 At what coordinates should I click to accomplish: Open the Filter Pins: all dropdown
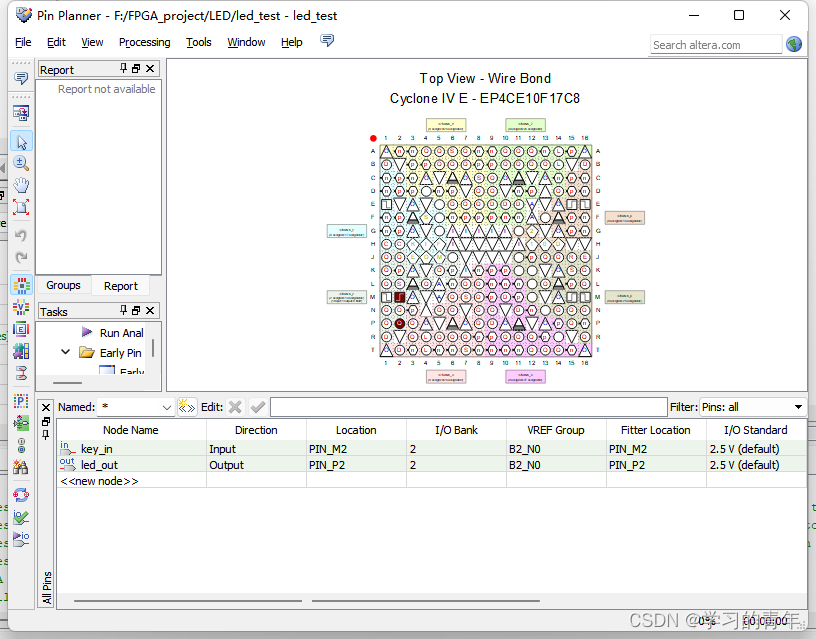[796, 407]
